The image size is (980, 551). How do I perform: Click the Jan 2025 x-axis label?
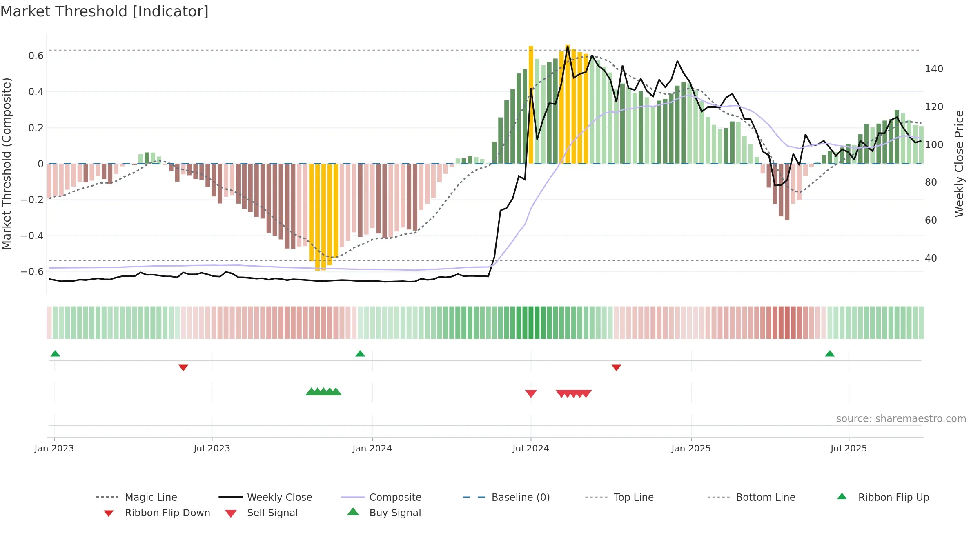click(x=691, y=448)
